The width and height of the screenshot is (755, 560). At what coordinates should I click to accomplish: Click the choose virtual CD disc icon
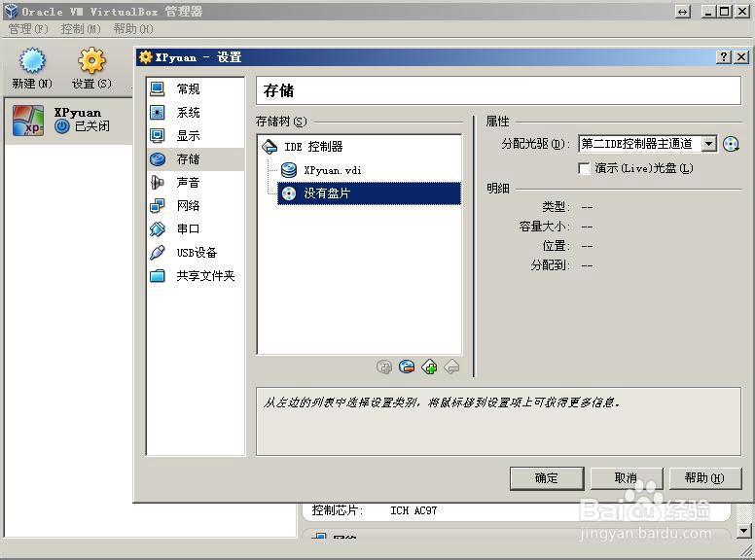click(x=731, y=144)
